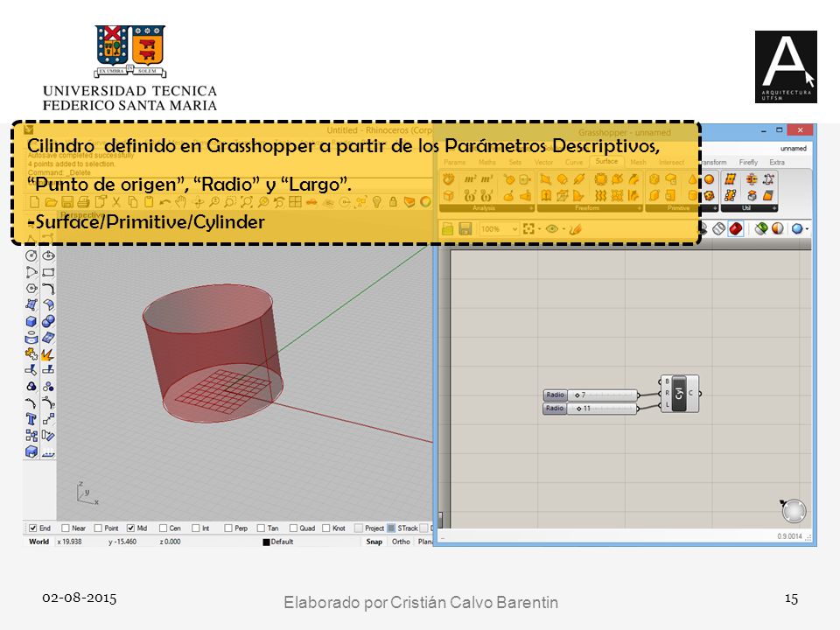840x630 pixels.
Task: Select the Arc tool with three points
Action: [31, 272]
